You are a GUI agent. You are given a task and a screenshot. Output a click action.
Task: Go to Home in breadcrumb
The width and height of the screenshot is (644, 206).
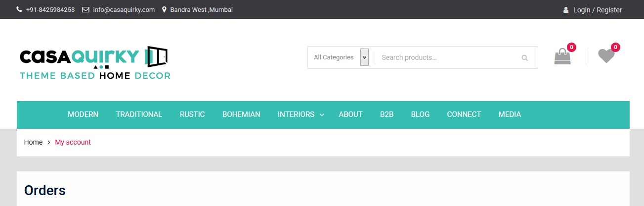coord(33,142)
